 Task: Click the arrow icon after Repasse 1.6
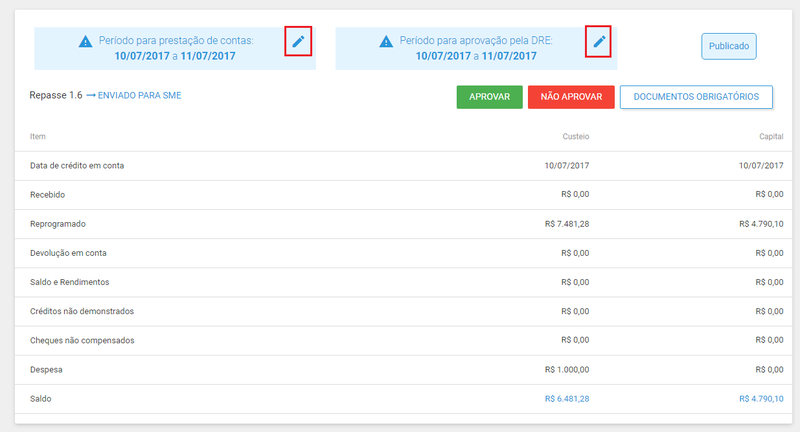coord(91,95)
